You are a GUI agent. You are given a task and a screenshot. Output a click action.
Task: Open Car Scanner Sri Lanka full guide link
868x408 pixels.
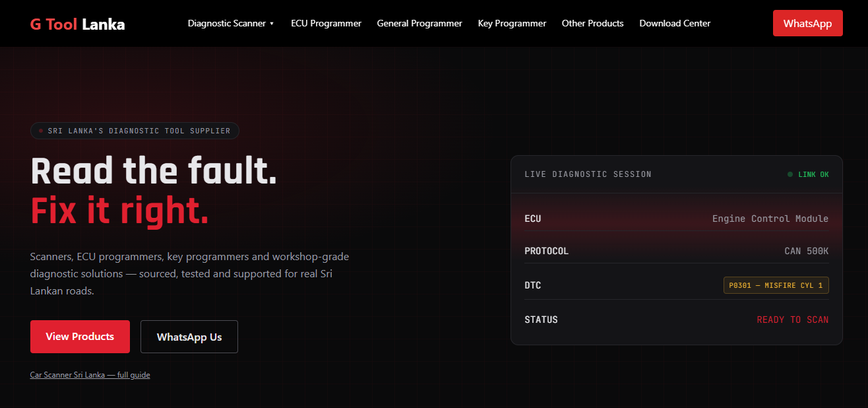tap(90, 375)
